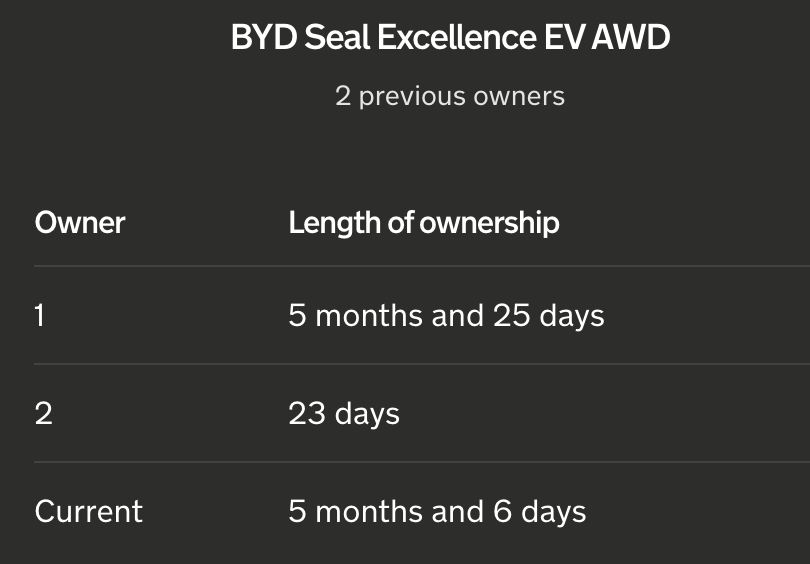Viewport: 810px width, 564px height.
Task: Click divider between owner 1 and 2 rows
Action: click(x=422, y=364)
